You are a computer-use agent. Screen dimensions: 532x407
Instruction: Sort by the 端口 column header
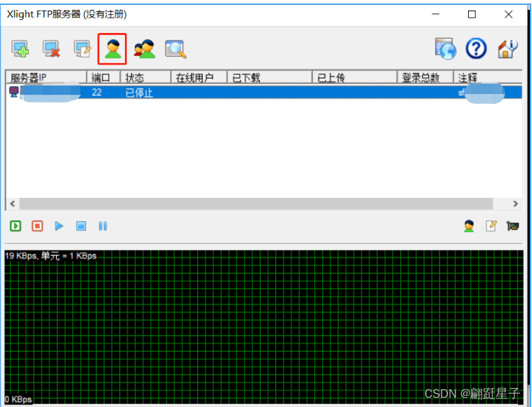[x=104, y=78]
